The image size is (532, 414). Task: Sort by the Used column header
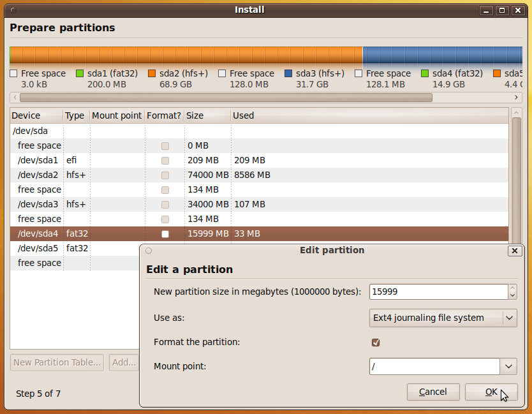[x=370, y=115]
